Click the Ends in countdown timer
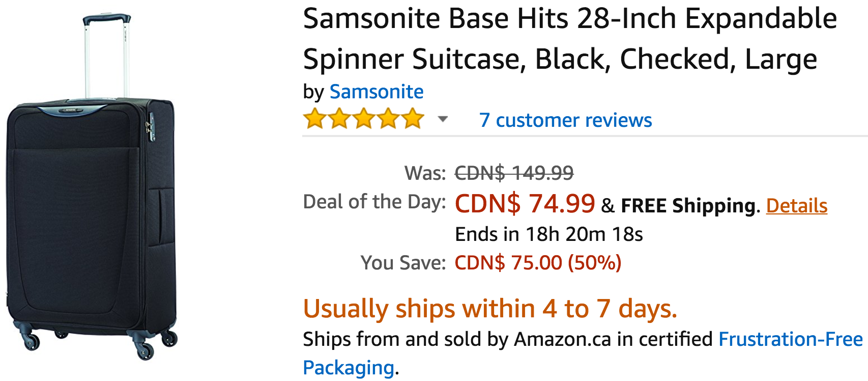The width and height of the screenshot is (868, 381). click(x=549, y=234)
